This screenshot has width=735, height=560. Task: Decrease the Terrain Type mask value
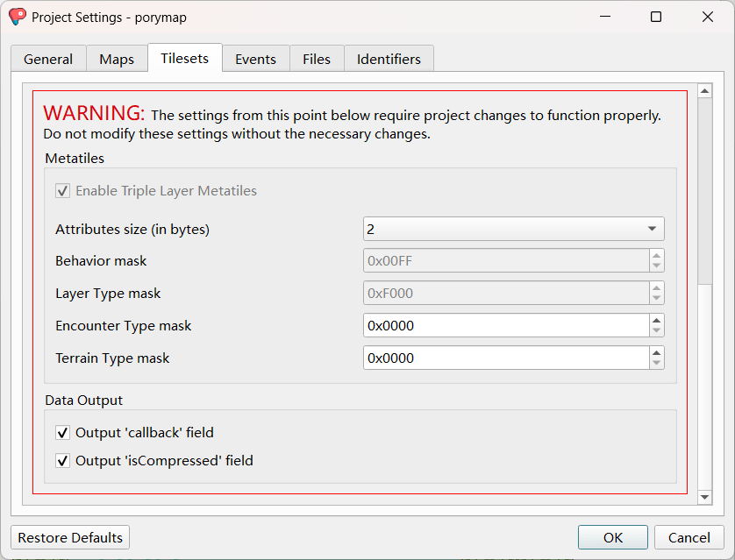pyautogui.click(x=657, y=364)
